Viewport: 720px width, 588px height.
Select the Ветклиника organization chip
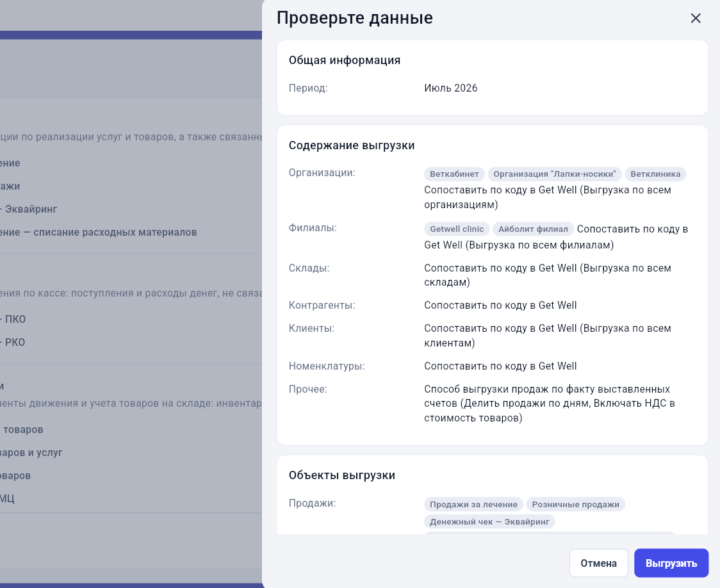(x=655, y=174)
